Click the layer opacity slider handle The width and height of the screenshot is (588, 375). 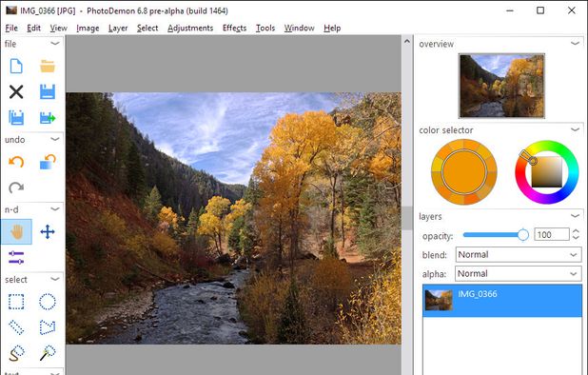click(523, 235)
